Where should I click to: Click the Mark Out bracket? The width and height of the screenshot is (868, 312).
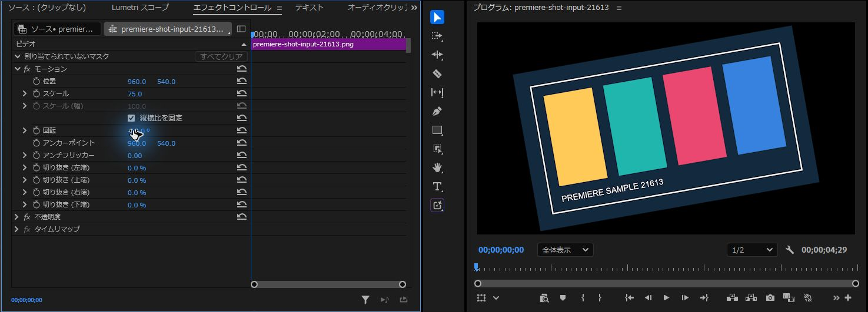click(600, 298)
